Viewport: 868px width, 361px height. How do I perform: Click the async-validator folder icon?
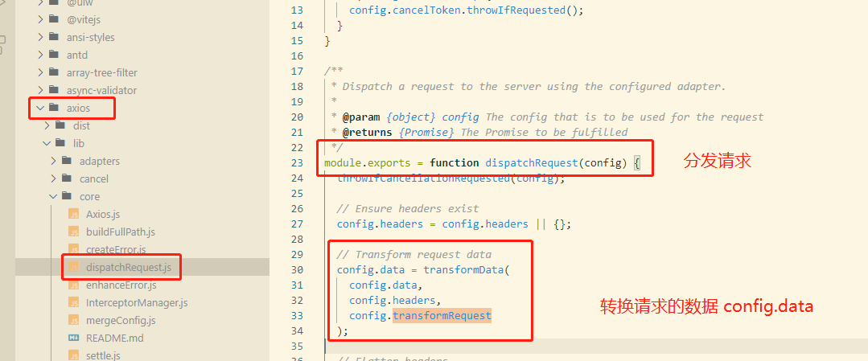pyautogui.click(x=54, y=90)
